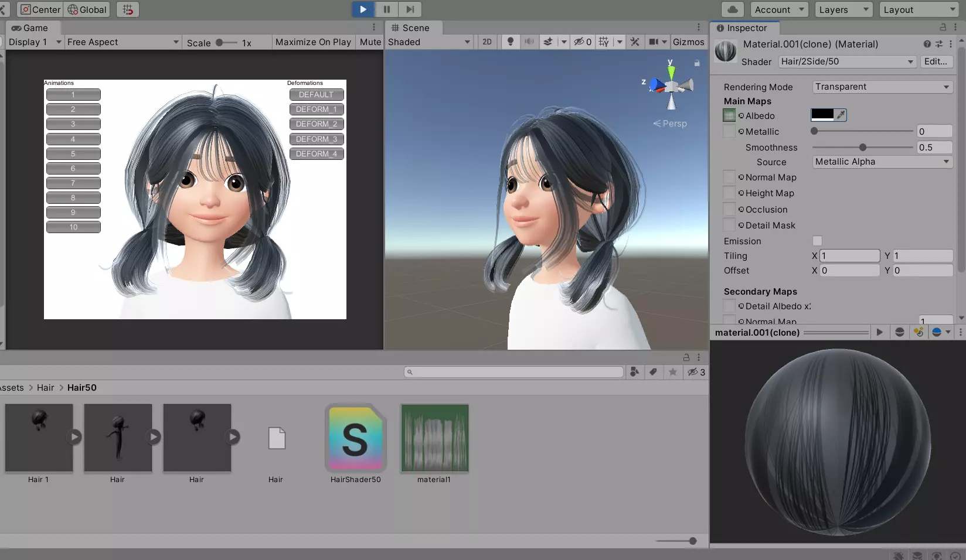Open the Account dropdown

780,10
